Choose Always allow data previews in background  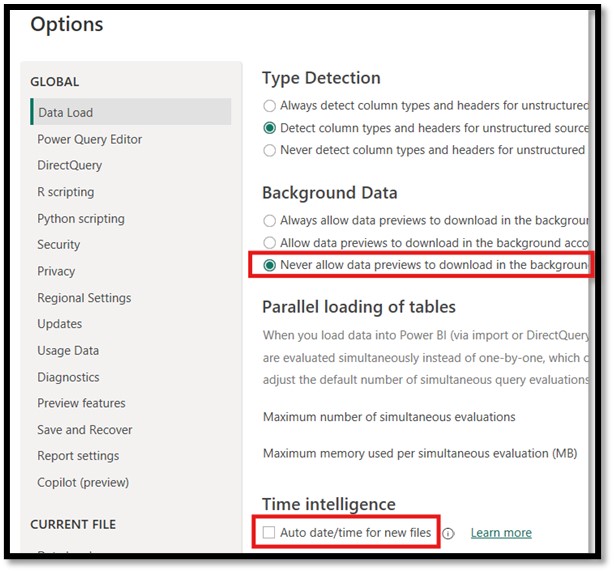coord(269,220)
